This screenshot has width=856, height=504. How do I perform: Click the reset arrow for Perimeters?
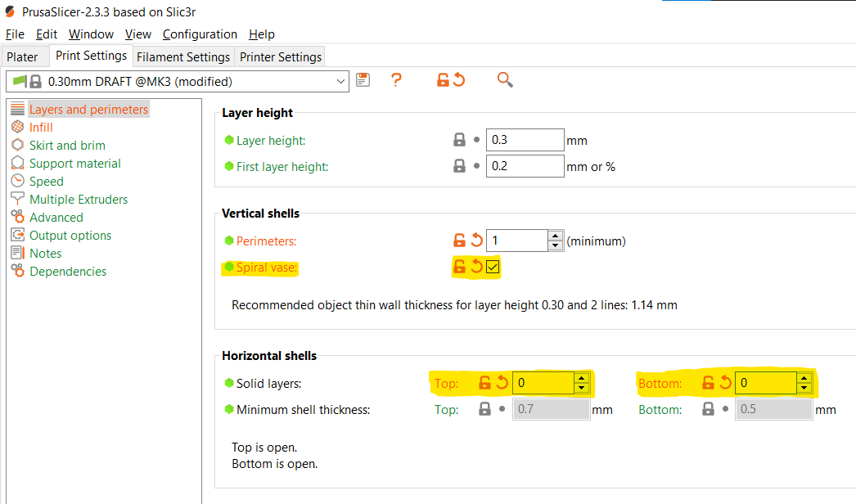click(x=476, y=241)
